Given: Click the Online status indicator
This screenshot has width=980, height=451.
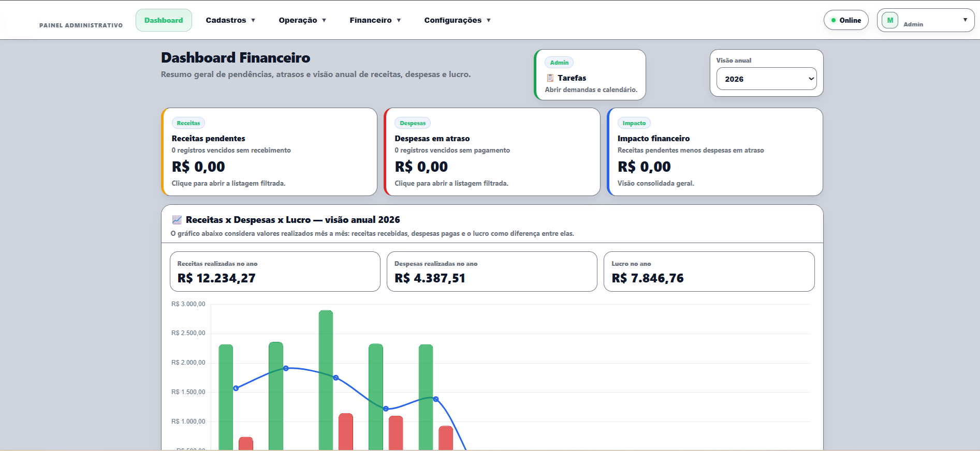Looking at the screenshot, I should [x=846, y=20].
